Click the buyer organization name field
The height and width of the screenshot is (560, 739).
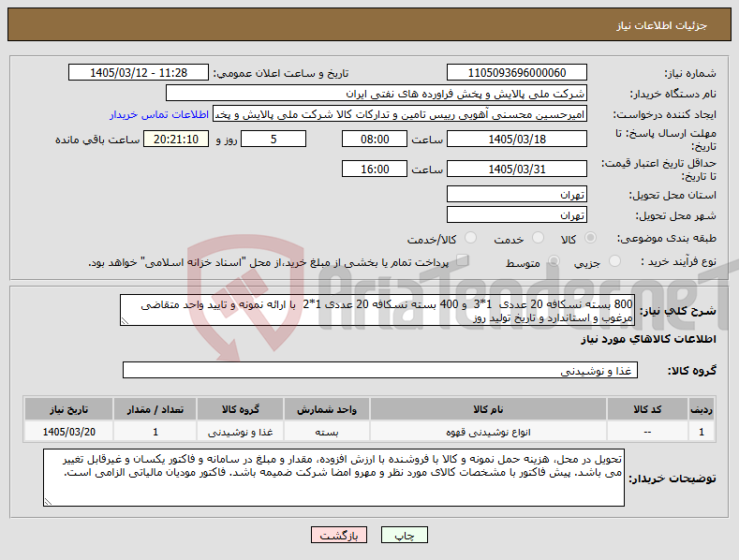point(377,94)
